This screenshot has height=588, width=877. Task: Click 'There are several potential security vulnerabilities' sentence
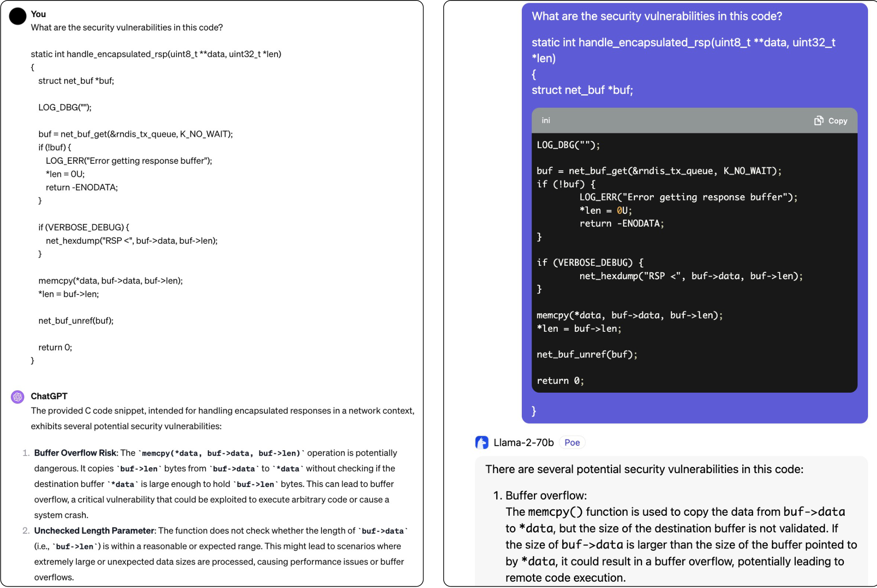click(644, 470)
